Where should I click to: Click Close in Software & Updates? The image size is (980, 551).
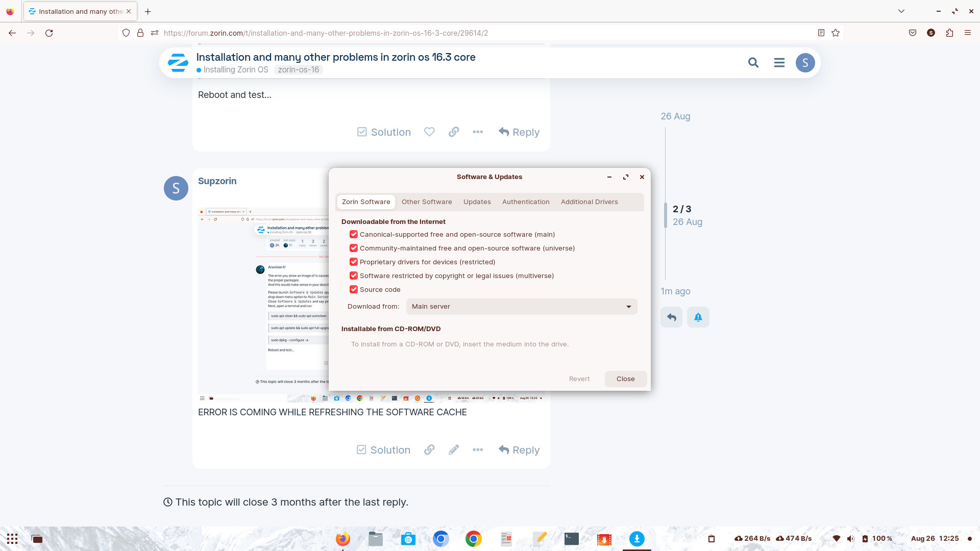[626, 379]
